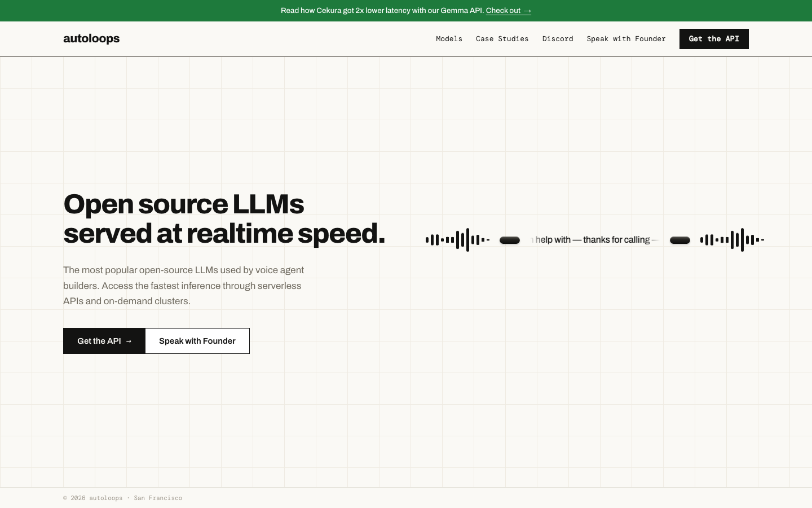Click the 'thanks for calling' transcript text
812x508 pixels.
coord(616,240)
